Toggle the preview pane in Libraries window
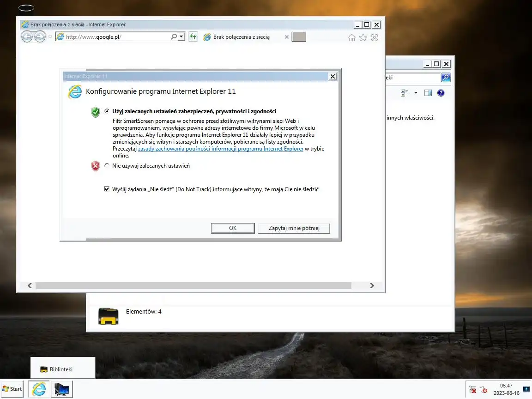The image size is (532, 399). pyautogui.click(x=428, y=93)
